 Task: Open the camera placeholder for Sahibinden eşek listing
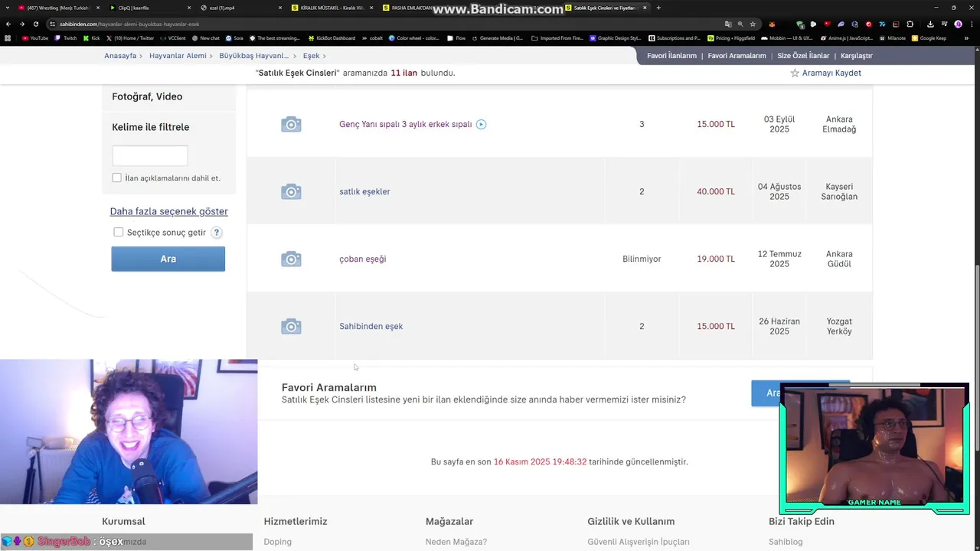[291, 327]
